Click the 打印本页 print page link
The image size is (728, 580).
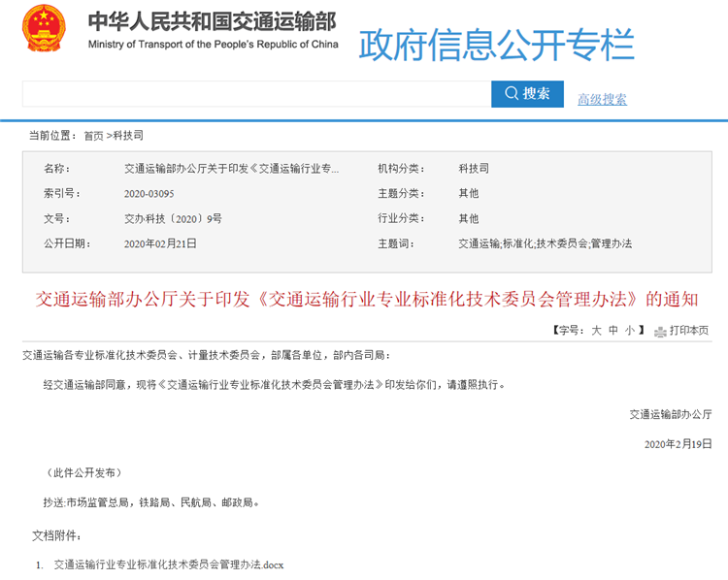[x=689, y=331]
